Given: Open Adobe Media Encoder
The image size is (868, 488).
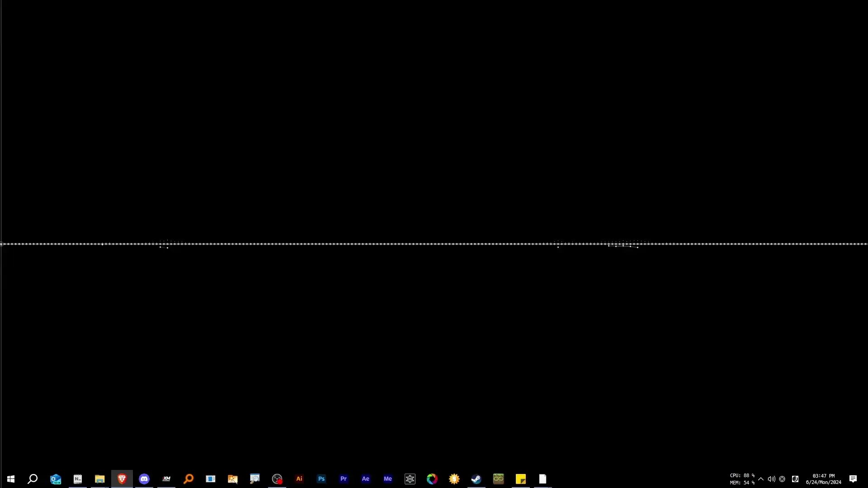Looking at the screenshot, I should tap(388, 479).
